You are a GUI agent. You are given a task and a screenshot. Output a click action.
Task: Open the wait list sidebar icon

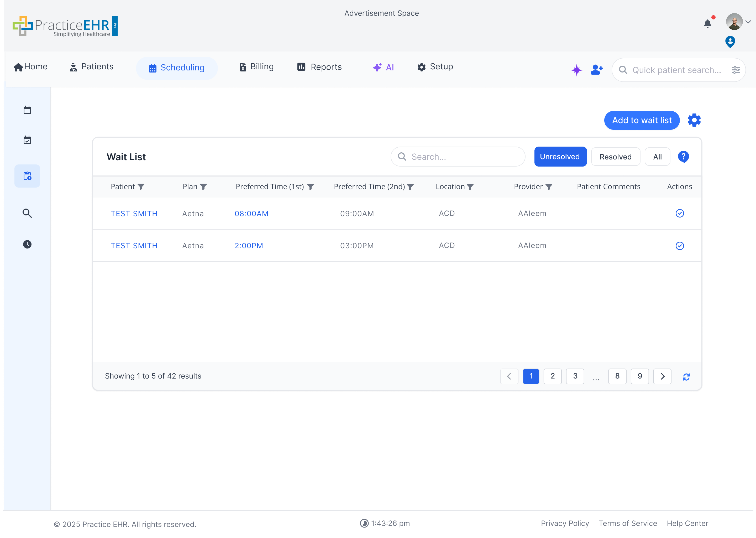pyautogui.click(x=27, y=176)
